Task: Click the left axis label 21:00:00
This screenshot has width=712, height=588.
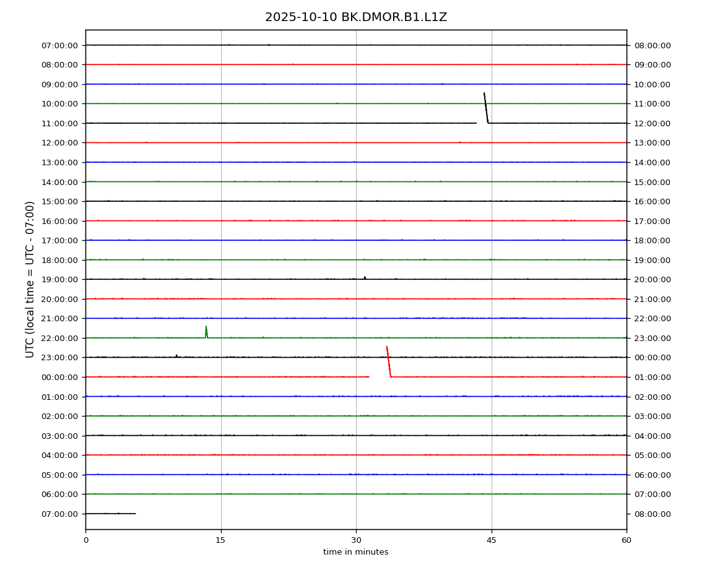Action: tap(60, 319)
